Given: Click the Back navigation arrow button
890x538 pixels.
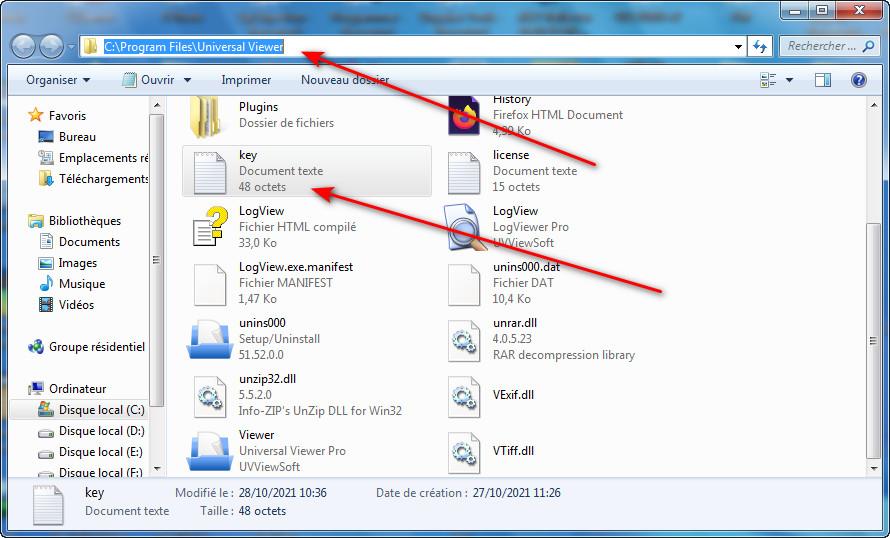Looking at the screenshot, I should pos(23,47).
